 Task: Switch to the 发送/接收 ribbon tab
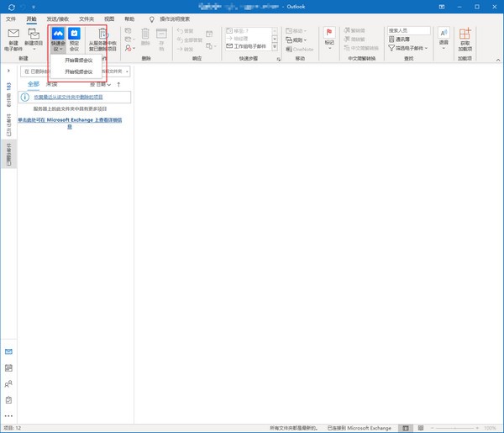[x=58, y=18]
